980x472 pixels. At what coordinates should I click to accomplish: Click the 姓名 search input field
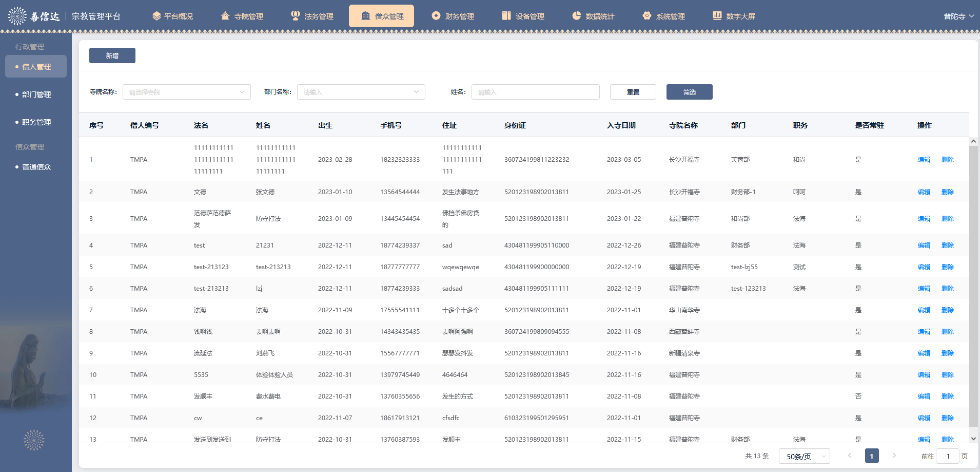click(x=535, y=92)
